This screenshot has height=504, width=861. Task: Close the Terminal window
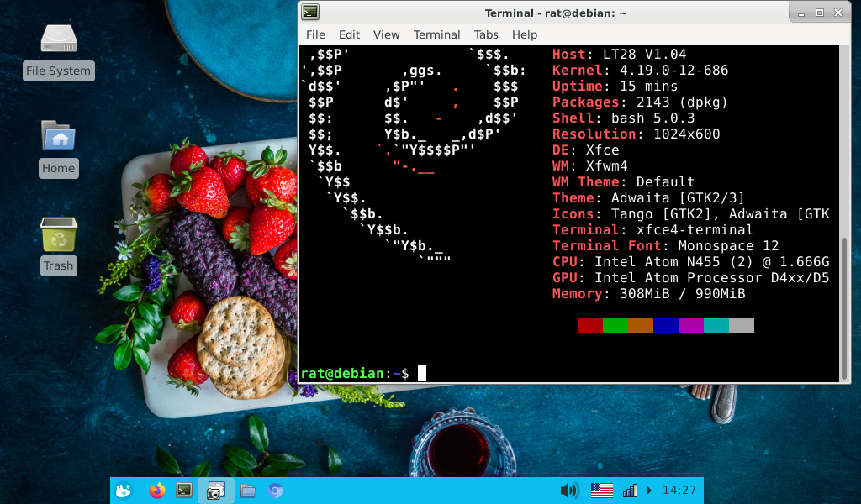838,13
